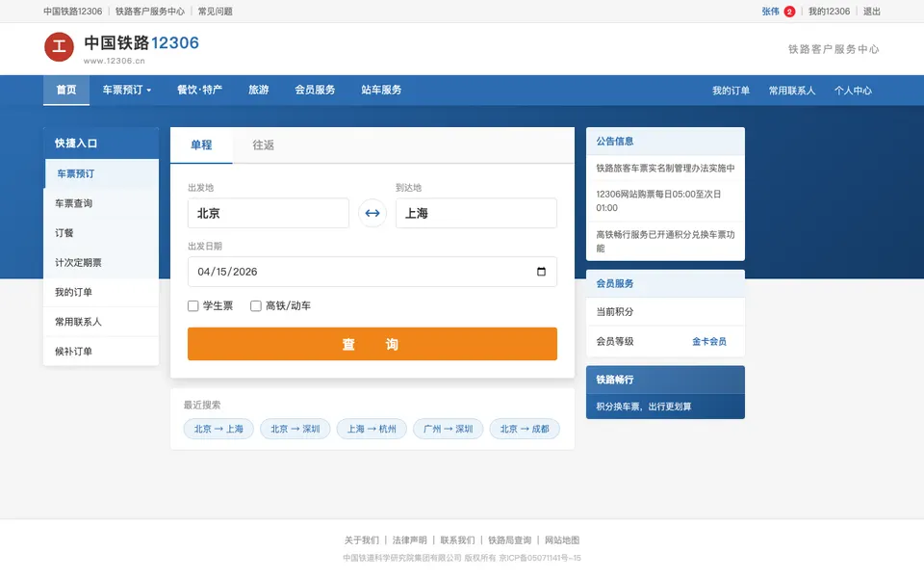Open the 站车服务 nav item

tap(381, 90)
